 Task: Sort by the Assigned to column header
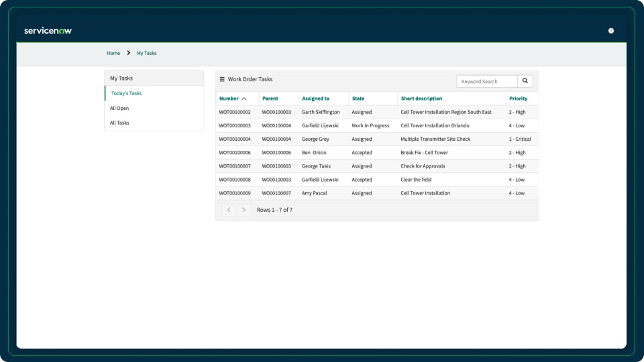pos(315,99)
